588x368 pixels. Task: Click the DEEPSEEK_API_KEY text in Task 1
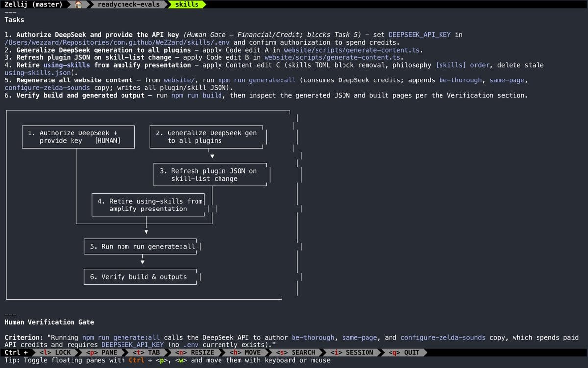pyautogui.click(x=419, y=35)
